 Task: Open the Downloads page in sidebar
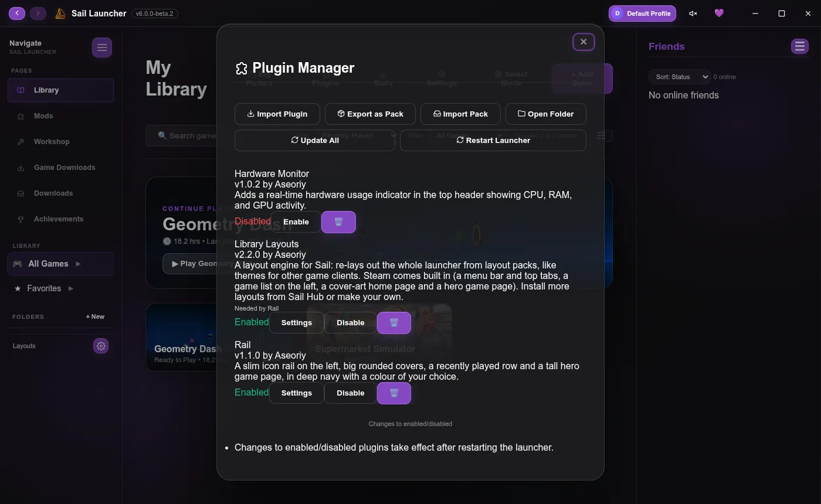61,193
